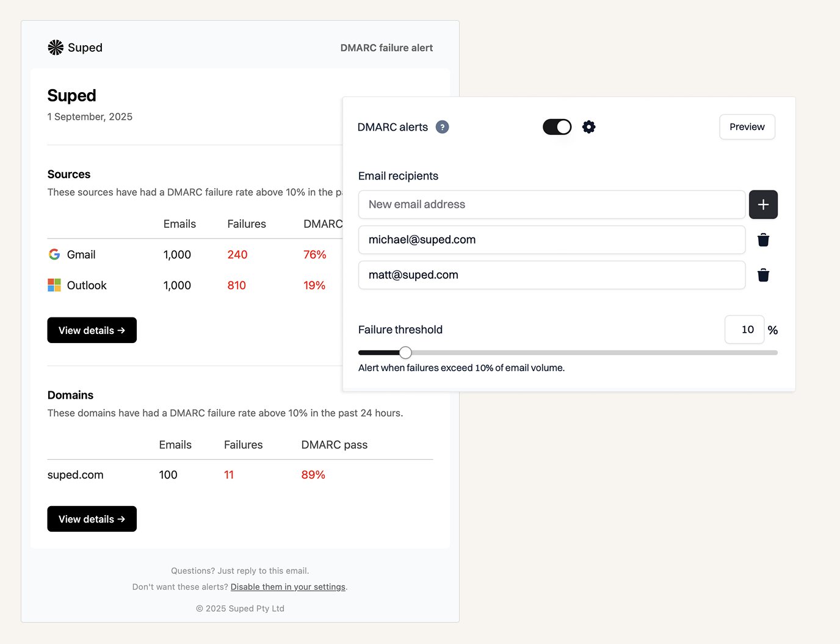
Task: Add new email with plus button
Action: (x=763, y=204)
